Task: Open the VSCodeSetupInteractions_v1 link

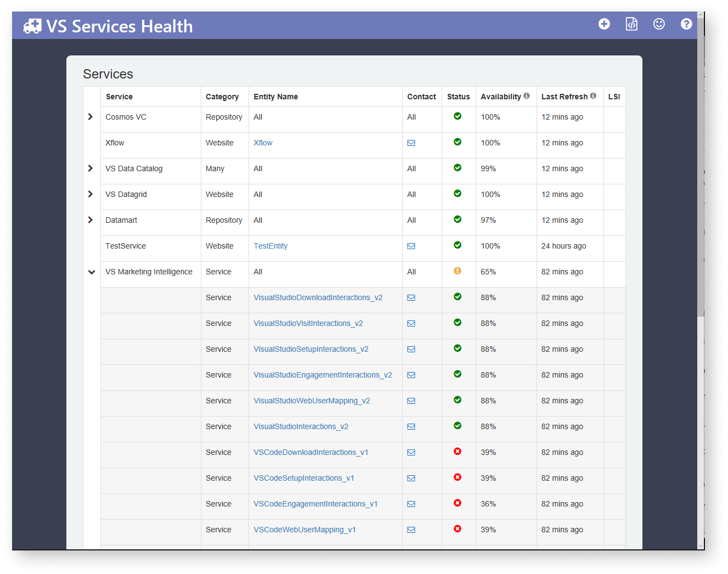Action: 304,478
